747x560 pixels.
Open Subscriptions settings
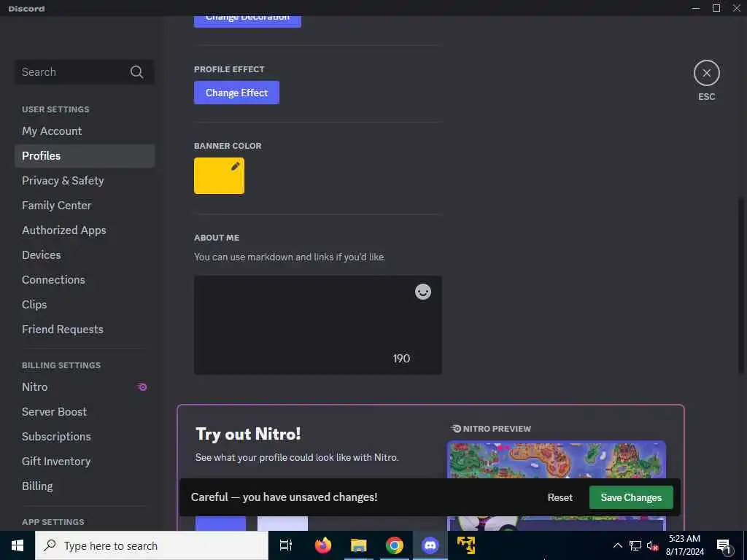85,436
